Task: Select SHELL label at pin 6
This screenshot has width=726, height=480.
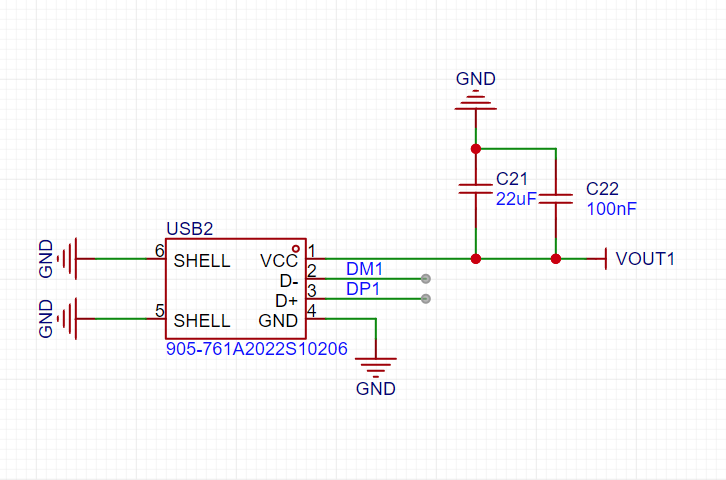Action: pyautogui.click(x=202, y=261)
